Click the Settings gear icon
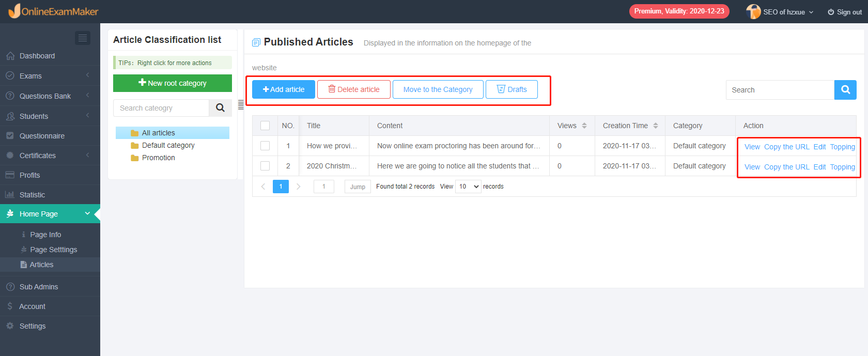The width and height of the screenshot is (868, 356). pyautogui.click(x=10, y=326)
